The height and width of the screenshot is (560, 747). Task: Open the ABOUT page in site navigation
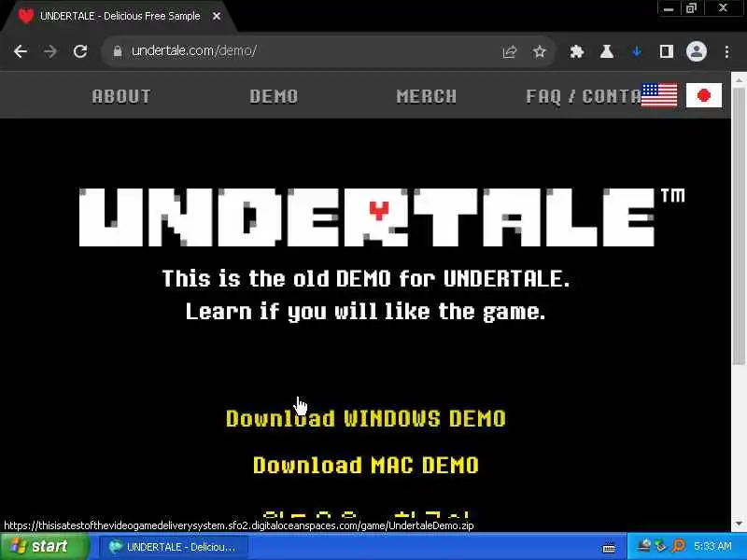point(121,96)
